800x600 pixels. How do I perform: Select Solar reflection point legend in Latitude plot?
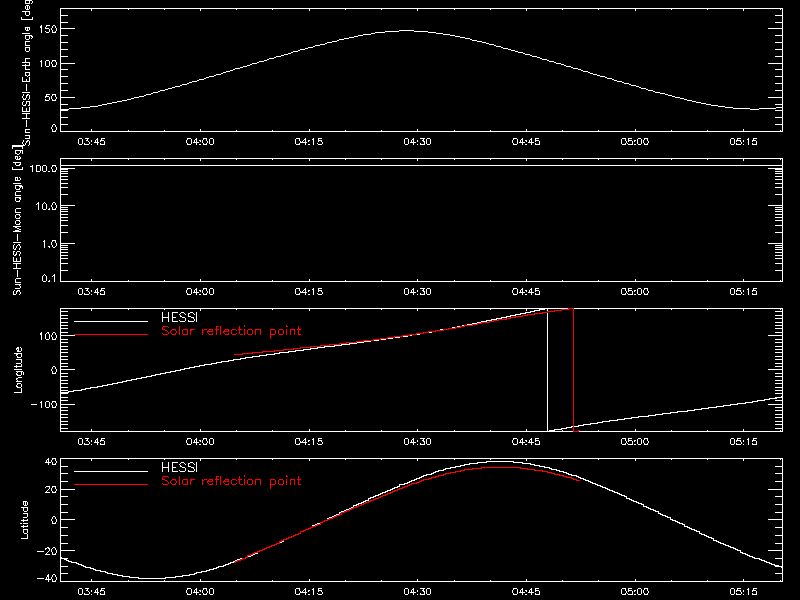231,481
